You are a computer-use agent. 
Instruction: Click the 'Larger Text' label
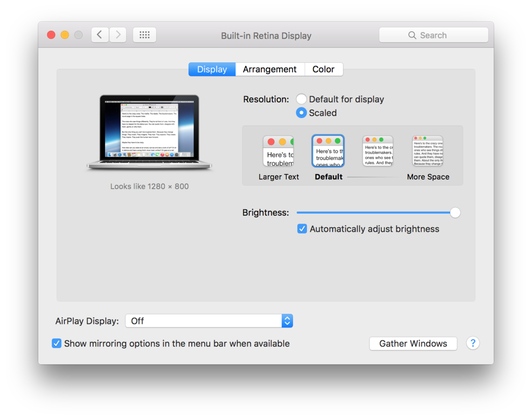(x=278, y=177)
